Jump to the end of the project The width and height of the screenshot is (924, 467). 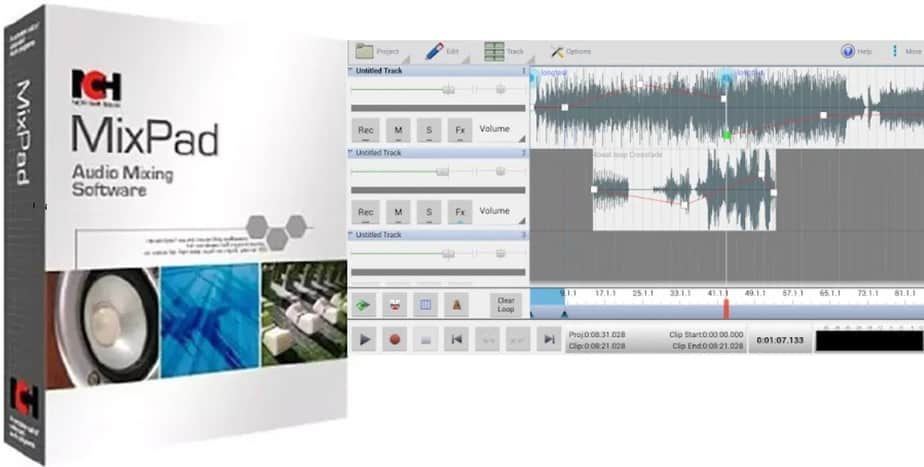tap(549, 339)
